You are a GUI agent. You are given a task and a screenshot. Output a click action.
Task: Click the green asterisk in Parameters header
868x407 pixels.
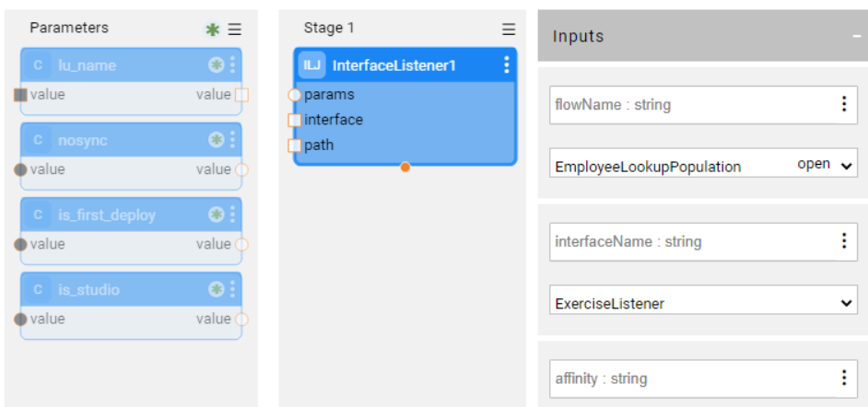[214, 29]
